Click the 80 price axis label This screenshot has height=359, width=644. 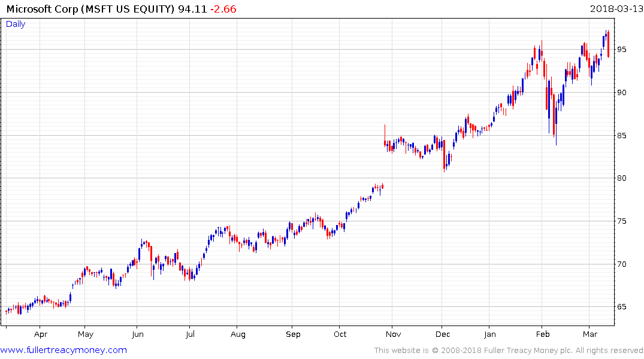pos(621,178)
